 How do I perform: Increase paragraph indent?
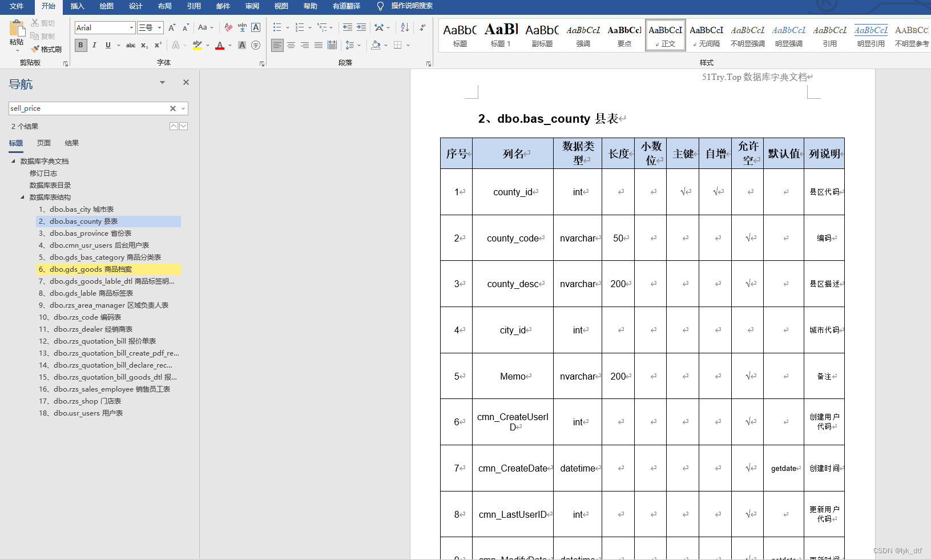coord(361,27)
